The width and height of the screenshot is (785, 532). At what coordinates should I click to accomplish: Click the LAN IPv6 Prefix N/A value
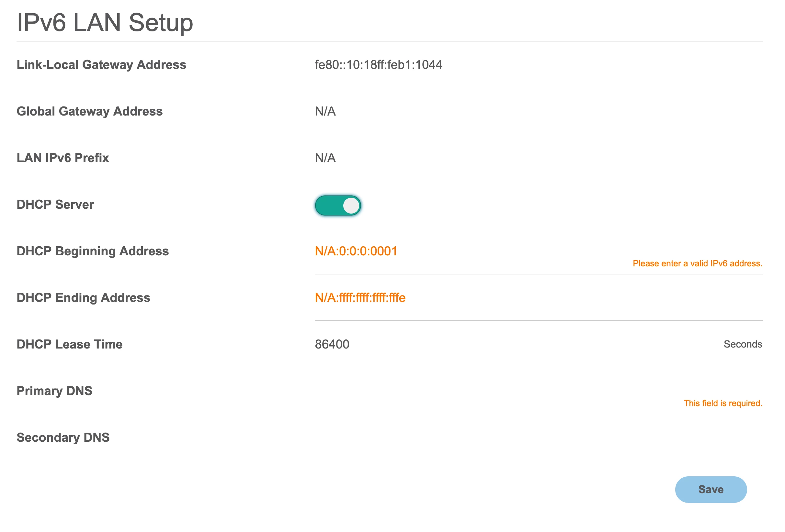pyautogui.click(x=325, y=158)
